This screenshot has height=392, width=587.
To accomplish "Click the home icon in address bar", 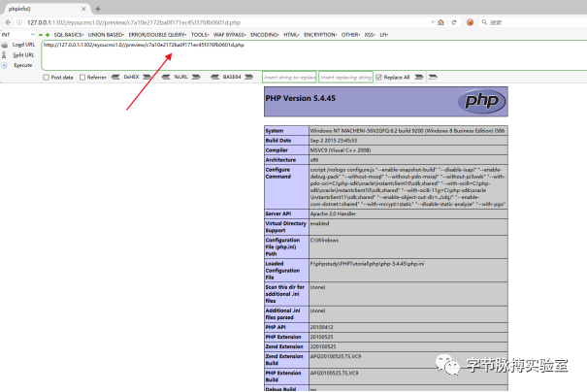I will click(441, 22).
